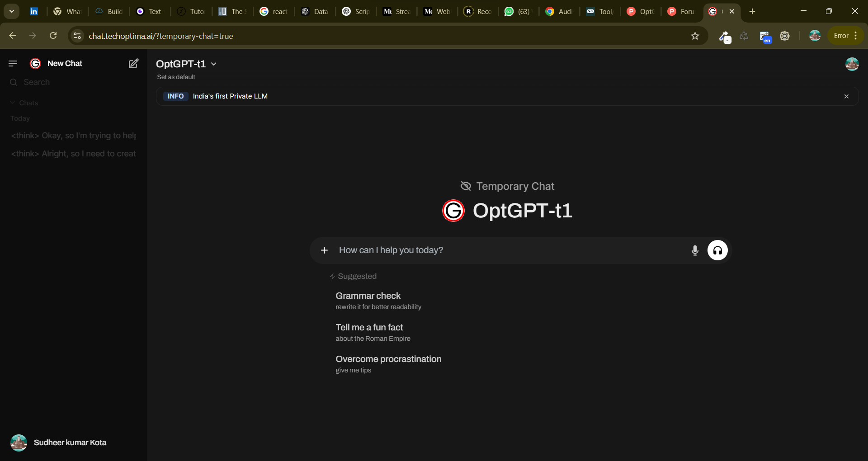Switch to the 'Tuto' browser tab
Image resolution: width=868 pixels, height=461 pixels.
(191, 11)
